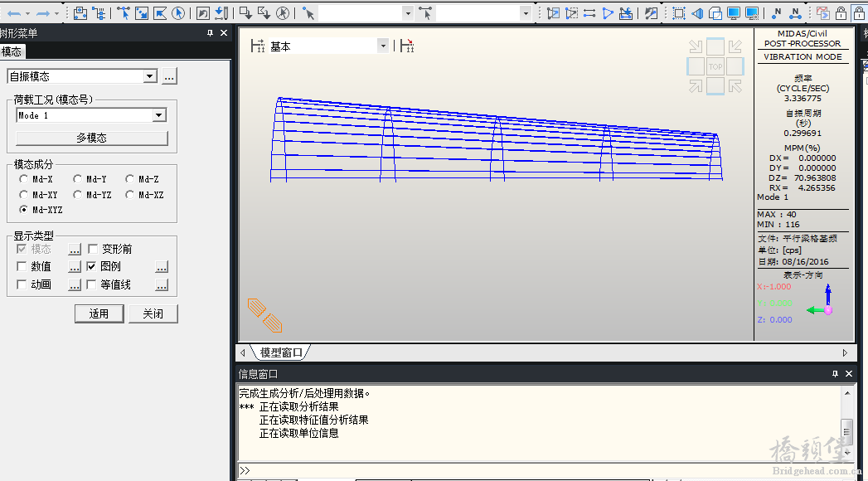Open ellipsis options for 图例

[162, 267]
